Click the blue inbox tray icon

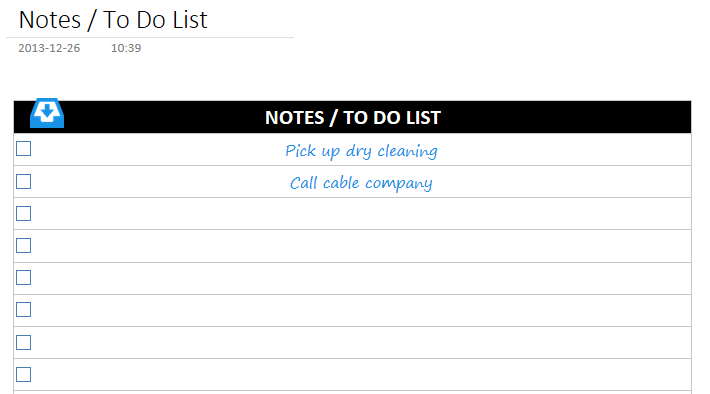coord(47,113)
